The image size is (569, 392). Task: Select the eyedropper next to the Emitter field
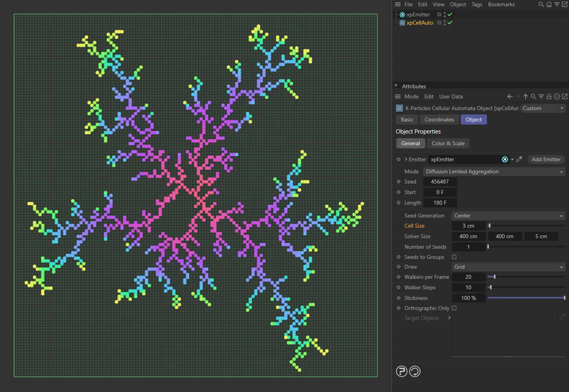click(519, 159)
